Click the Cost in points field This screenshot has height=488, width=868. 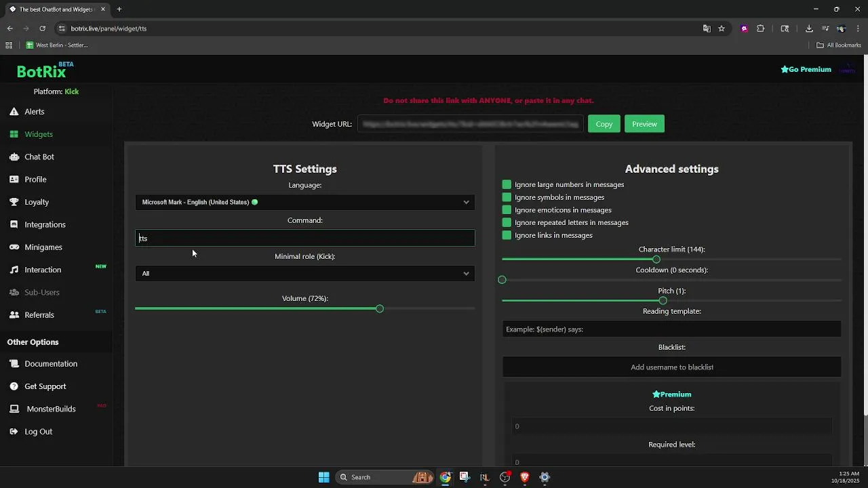[x=672, y=426]
